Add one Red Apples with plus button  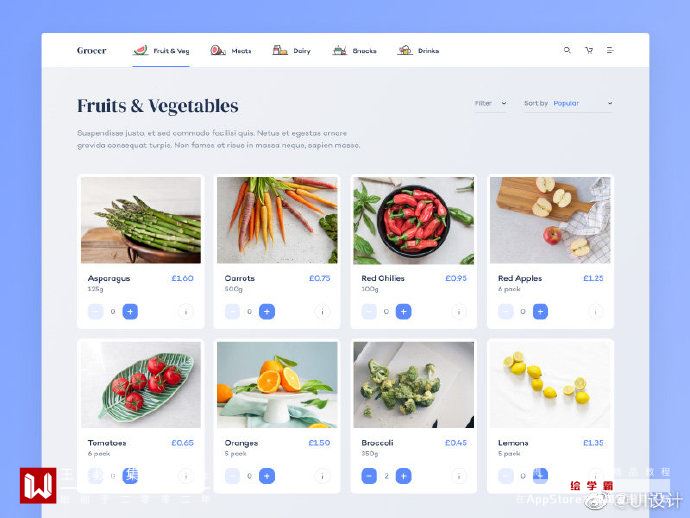(x=540, y=312)
